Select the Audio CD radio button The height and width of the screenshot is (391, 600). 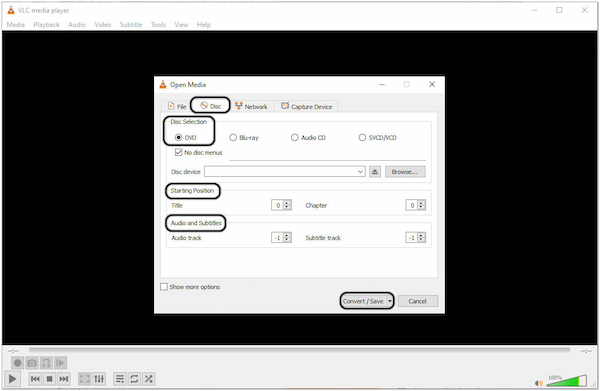click(x=294, y=137)
